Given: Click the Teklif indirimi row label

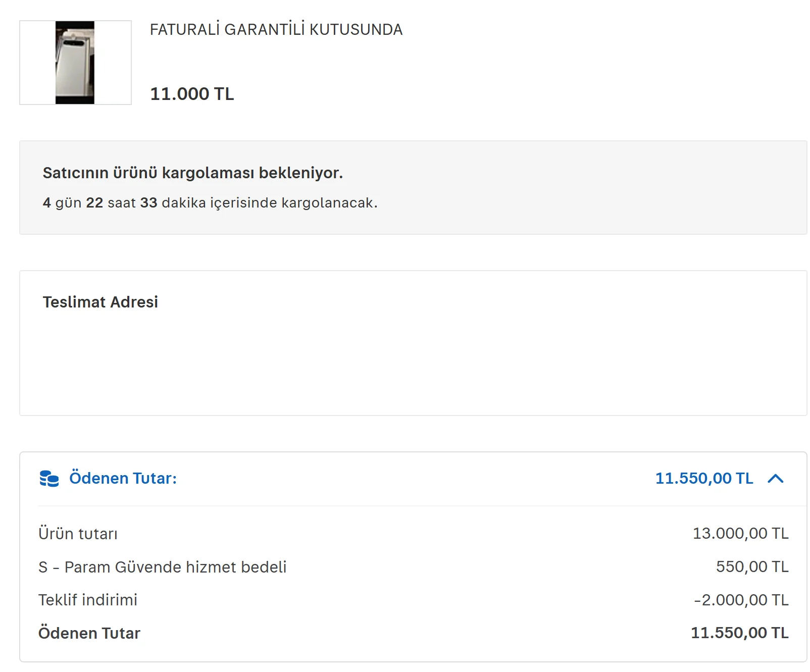Looking at the screenshot, I should pyautogui.click(x=88, y=600).
